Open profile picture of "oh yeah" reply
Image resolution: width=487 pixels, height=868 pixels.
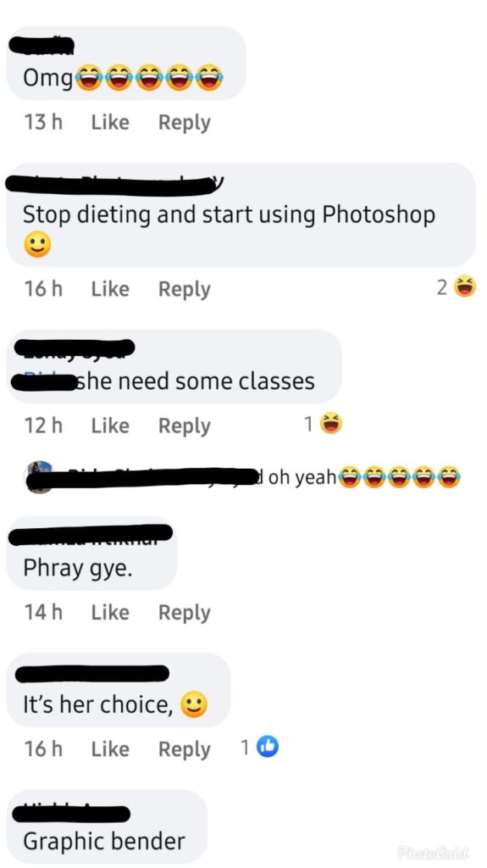pyautogui.click(x=39, y=476)
